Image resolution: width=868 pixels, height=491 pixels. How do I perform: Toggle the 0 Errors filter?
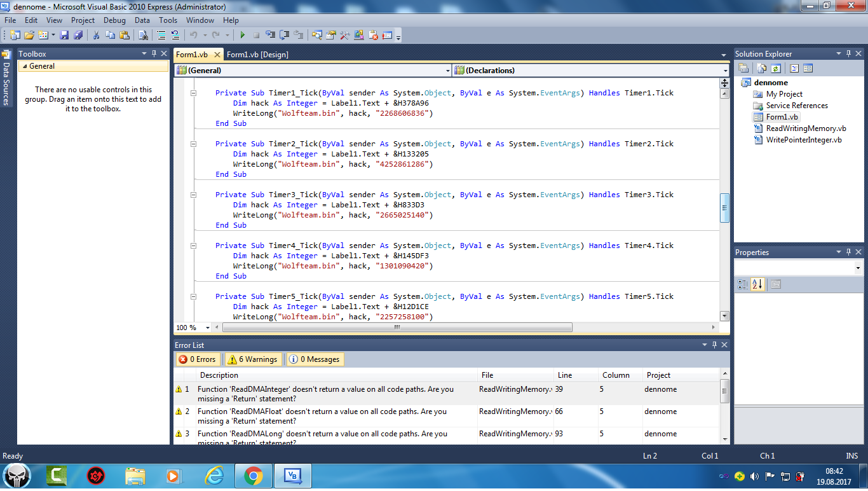[x=198, y=359]
